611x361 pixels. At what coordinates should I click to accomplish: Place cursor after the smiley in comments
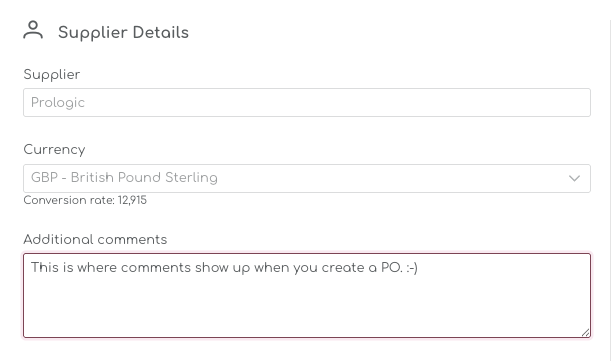419,268
